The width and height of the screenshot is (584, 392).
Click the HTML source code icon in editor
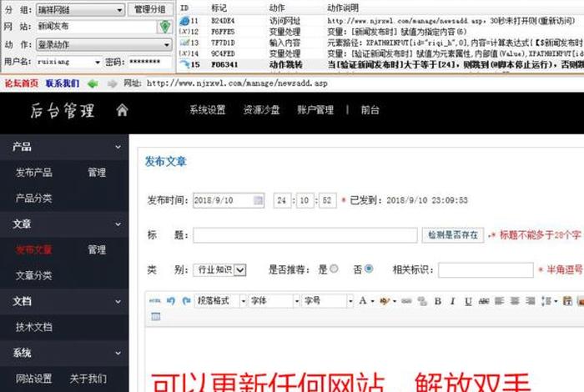(155, 301)
